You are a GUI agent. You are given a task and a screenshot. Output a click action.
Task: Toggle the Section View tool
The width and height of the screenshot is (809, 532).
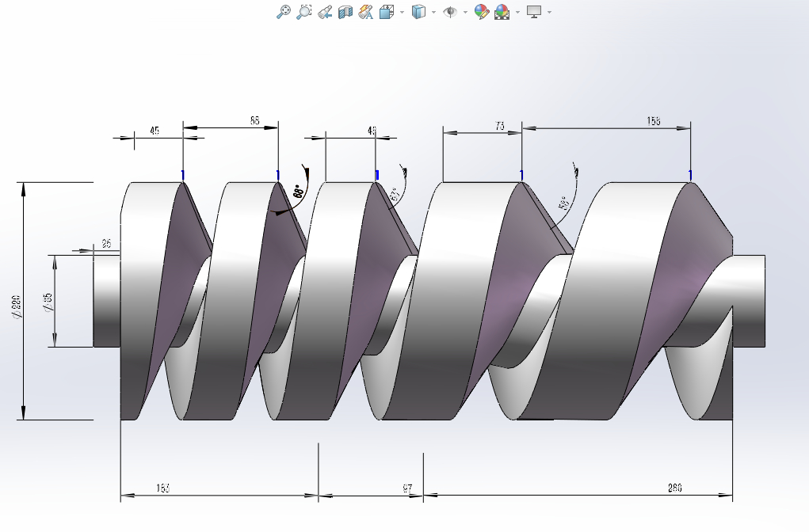click(345, 12)
